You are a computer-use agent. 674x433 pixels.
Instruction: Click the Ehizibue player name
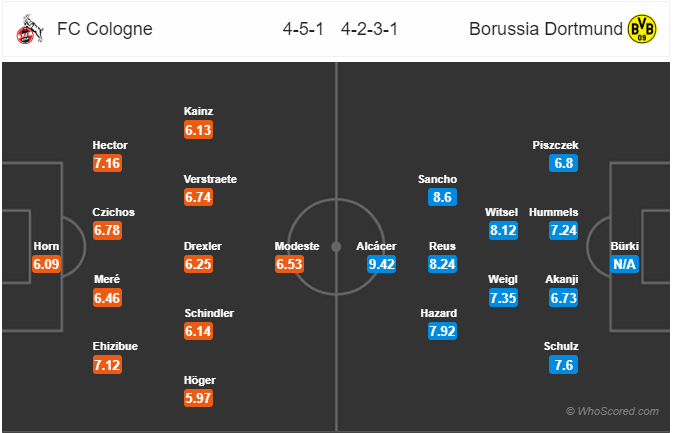[x=115, y=347]
